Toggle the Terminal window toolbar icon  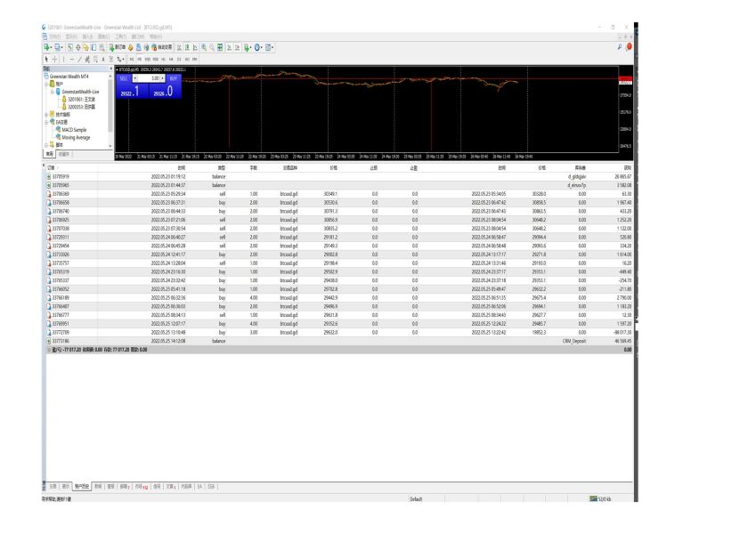click(x=93, y=47)
